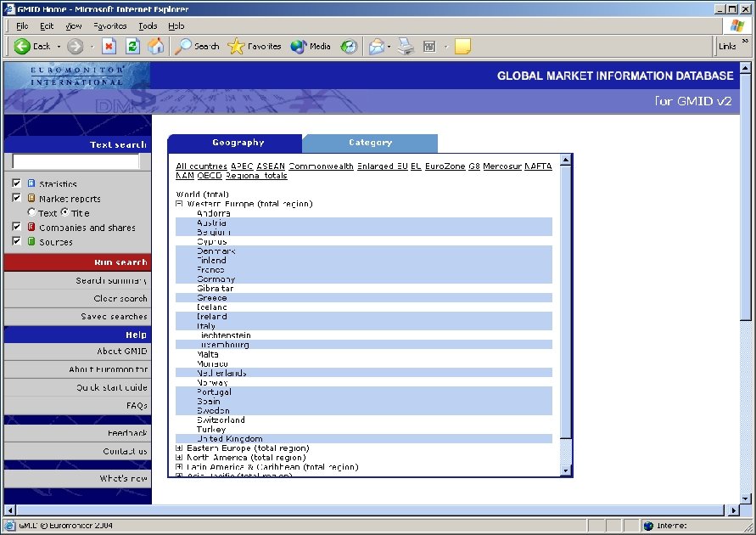Image resolution: width=756 pixels, height=535 pixels.
Task: Expand North America (total region)
Action: point(179,457)
